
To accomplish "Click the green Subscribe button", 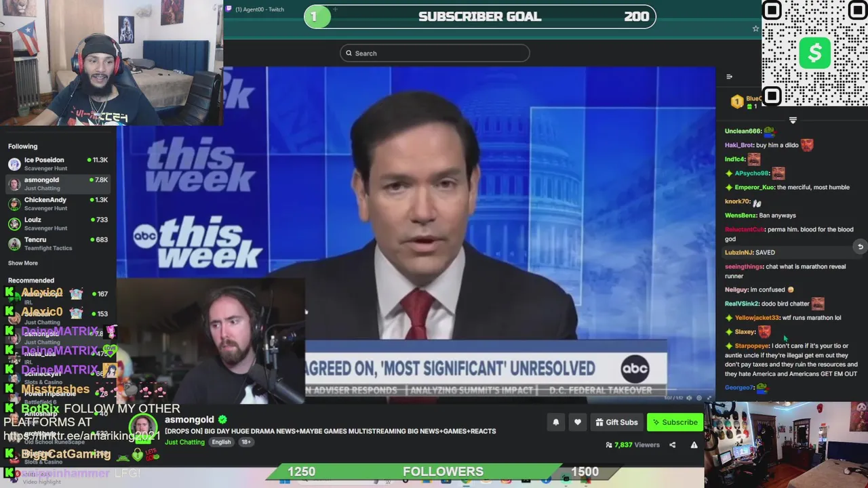I will click(675, 422).
